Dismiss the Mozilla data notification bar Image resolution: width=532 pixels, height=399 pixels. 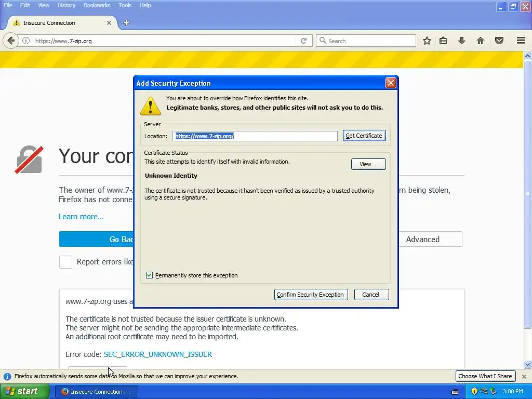(524, 376)
